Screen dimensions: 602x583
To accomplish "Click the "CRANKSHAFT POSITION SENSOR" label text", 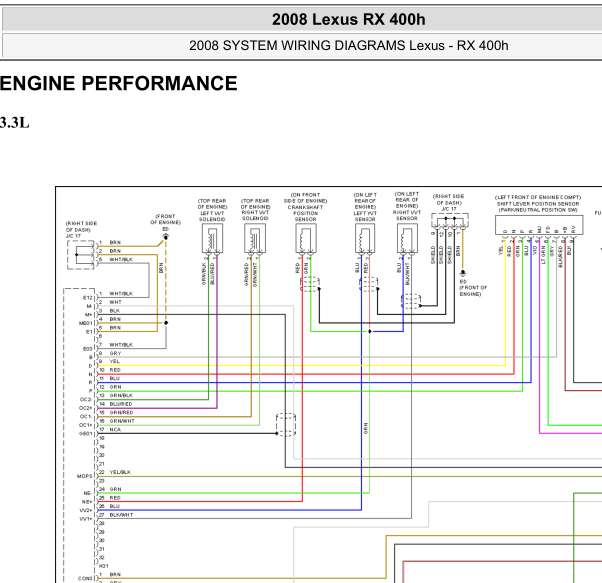I will click(305, 213).
